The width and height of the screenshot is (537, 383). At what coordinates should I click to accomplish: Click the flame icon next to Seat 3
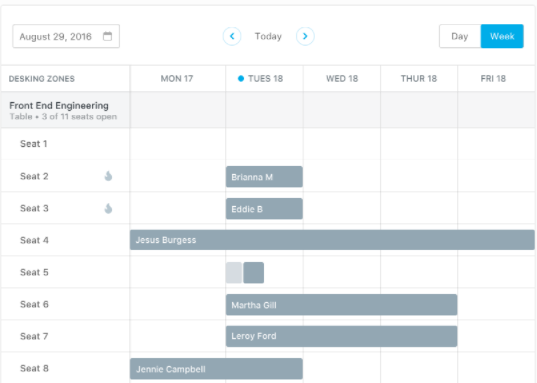108,208
